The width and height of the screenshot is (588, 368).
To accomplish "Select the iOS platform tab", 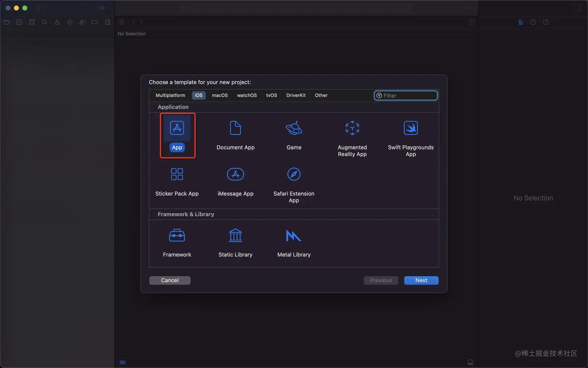I will coord(199,95).
